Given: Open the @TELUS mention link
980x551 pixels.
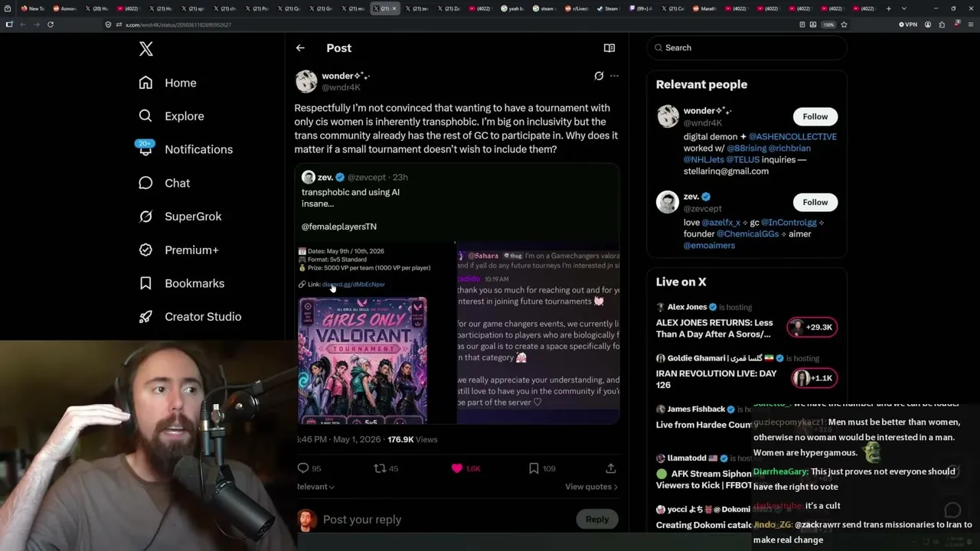Looking at the screenshot, I should coord(743,160).
